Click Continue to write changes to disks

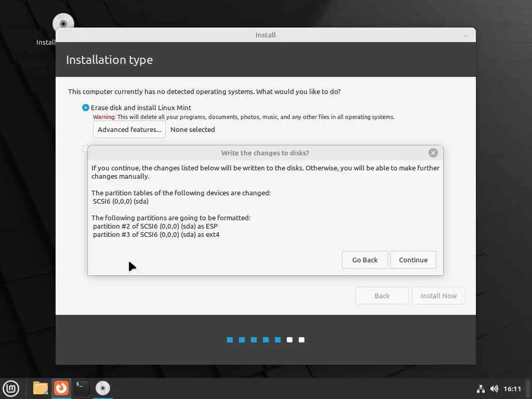[413, 260]
